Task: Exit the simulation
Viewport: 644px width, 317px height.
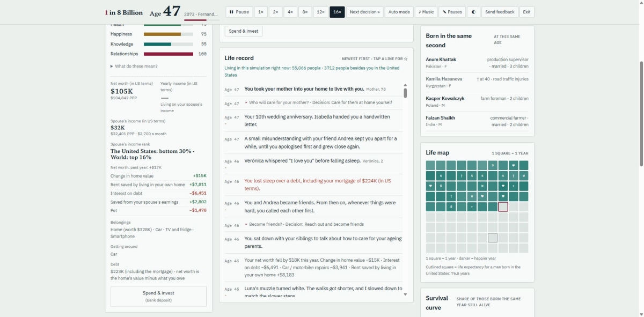Action: coord(526,12)
